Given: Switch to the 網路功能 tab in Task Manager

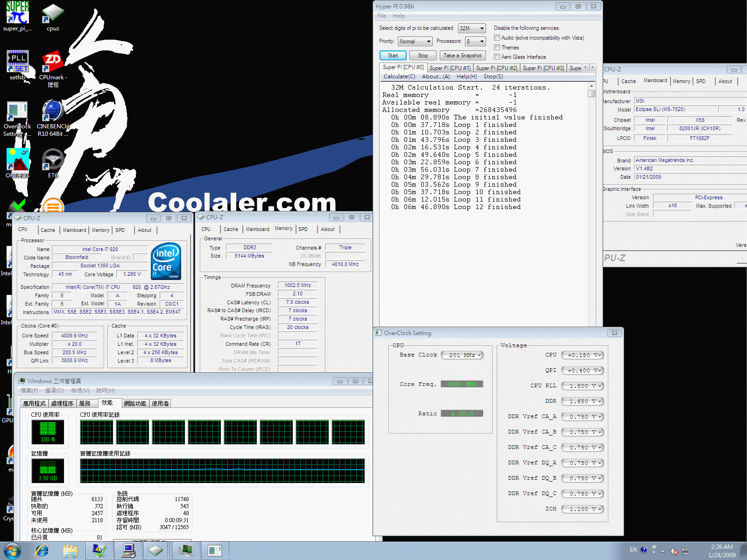Looking at the screenshot, I should click(x=135, y=404).
